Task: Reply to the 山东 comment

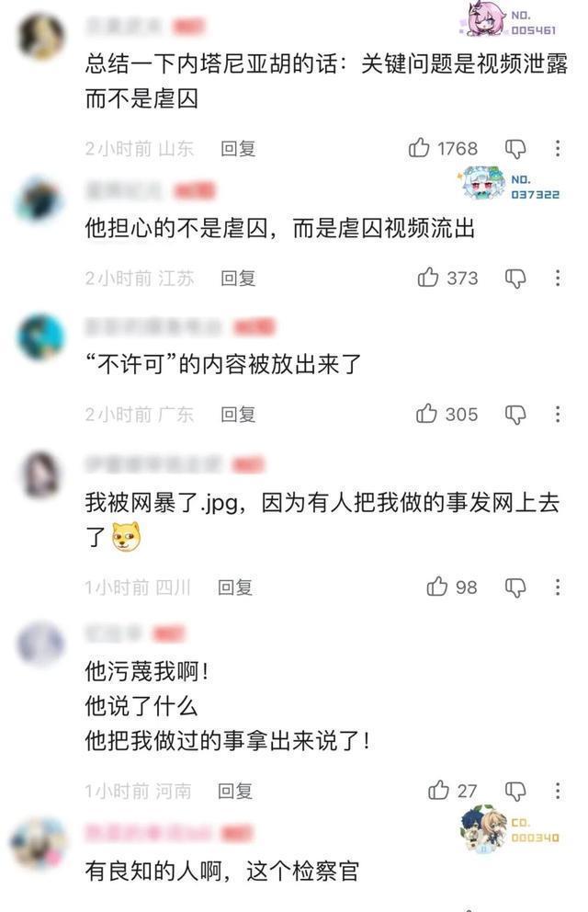Action: click(x=238, y=149)
